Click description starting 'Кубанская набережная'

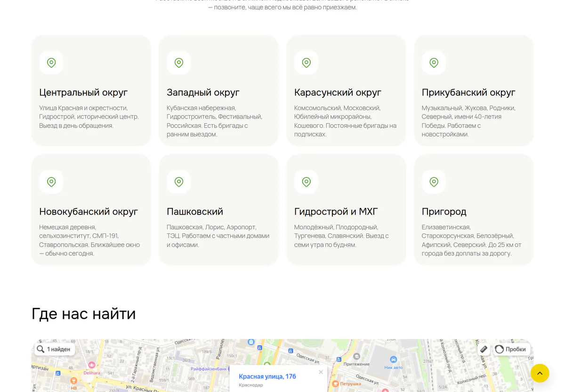(x=215, y=121)
